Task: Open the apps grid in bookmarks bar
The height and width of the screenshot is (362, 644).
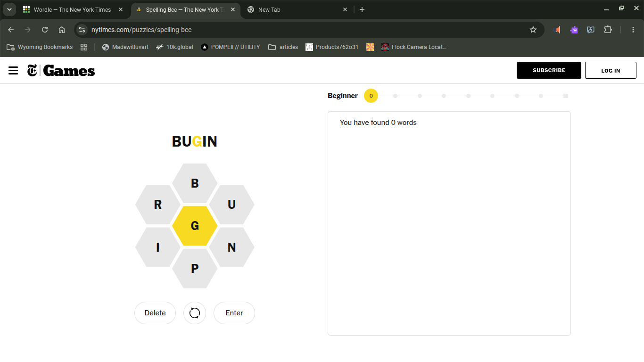Action: point(84,47)
